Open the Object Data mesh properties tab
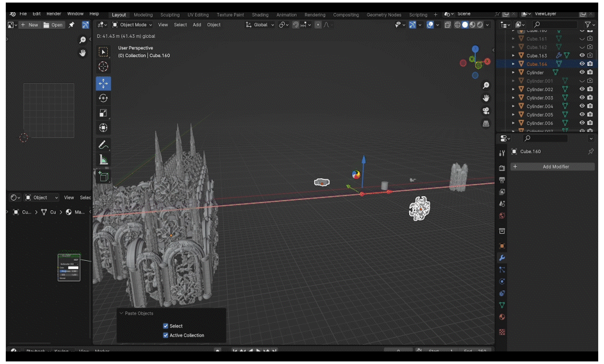 tap(502, 305)
